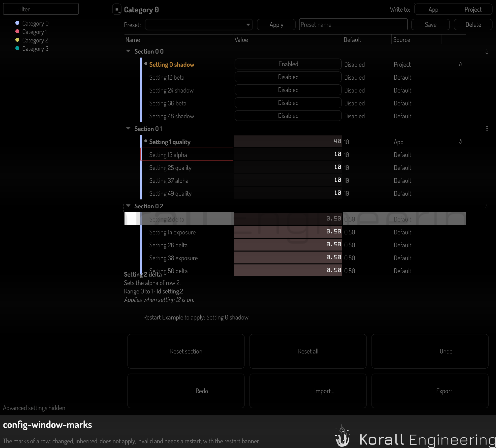Toggle Setting 0 shadow Enabled button
The width and height of the screenshot is (496, 448).
click(288, 64)
